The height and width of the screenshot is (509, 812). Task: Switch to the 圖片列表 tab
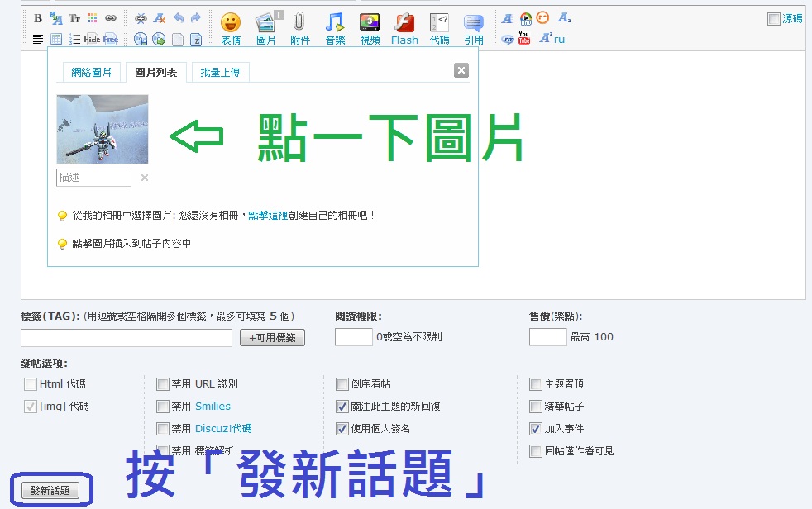coord(156,73)
